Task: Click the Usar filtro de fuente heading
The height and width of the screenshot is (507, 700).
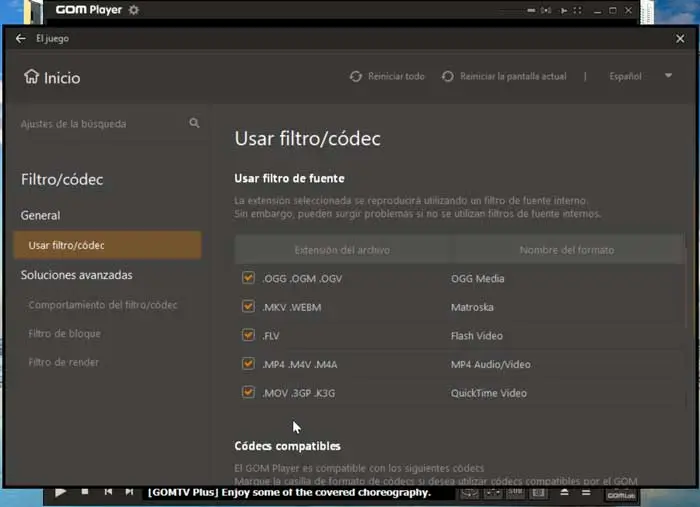Action: (289, 179)
